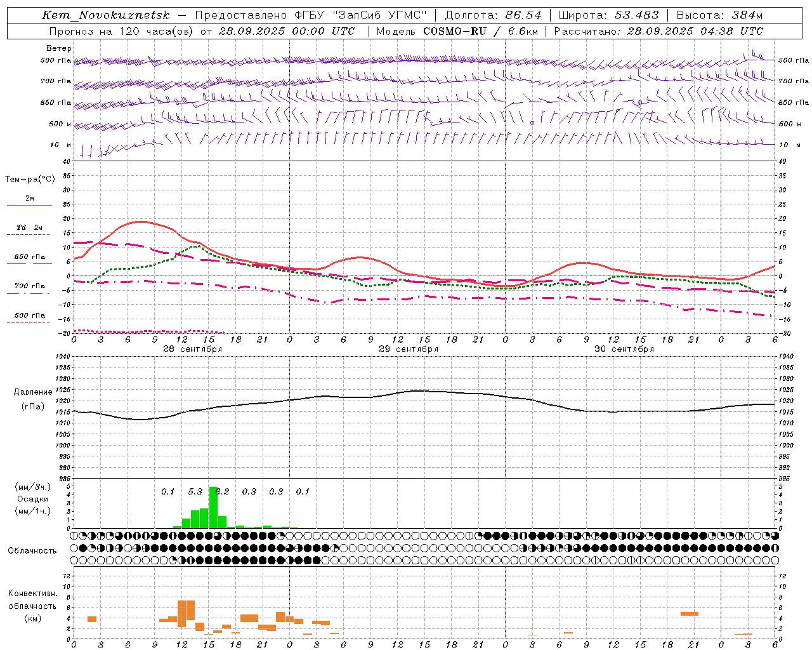
Task: Click the 850 гПа temperature legend entry
Action: tap(29, 257)
